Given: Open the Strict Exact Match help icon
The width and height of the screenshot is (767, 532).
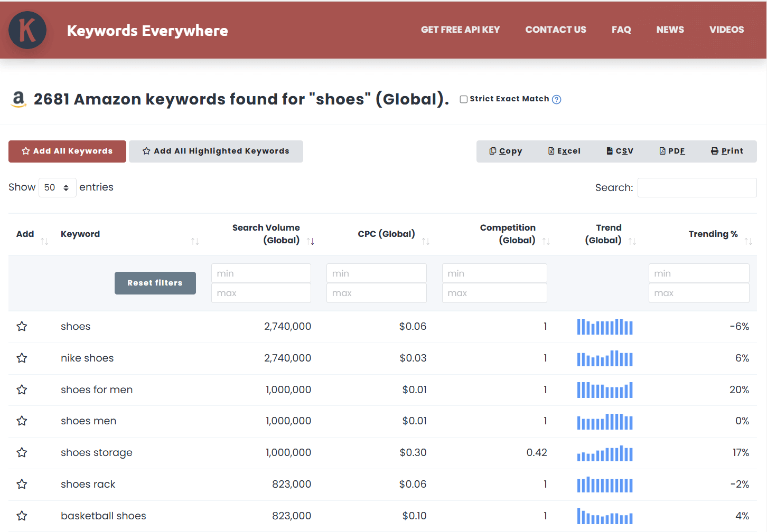Looking at the screenshot, I should point(556,99).
